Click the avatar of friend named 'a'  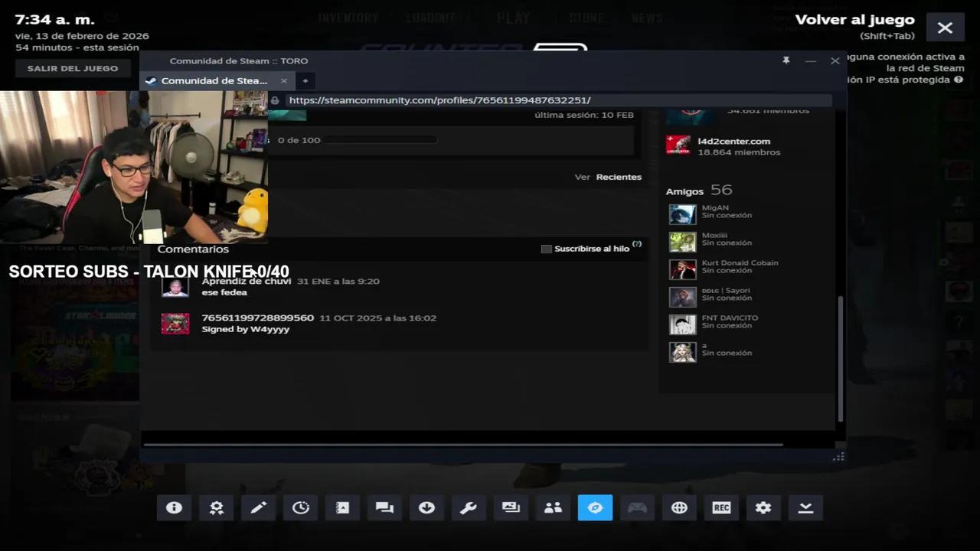(682, 351)
